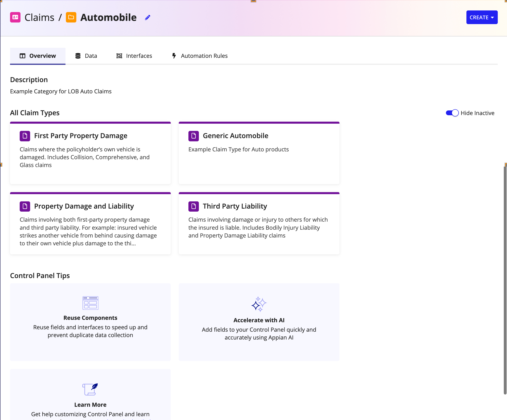Click the Accelerate with AI tip heading
Viewport: 507px width, 420px height.
click(x=259, y=320)
